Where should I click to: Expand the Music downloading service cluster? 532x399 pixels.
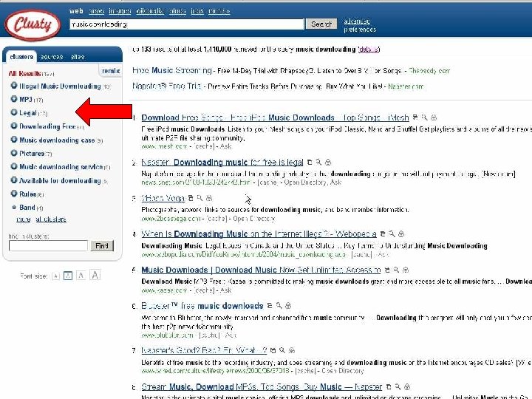[14, 166]
